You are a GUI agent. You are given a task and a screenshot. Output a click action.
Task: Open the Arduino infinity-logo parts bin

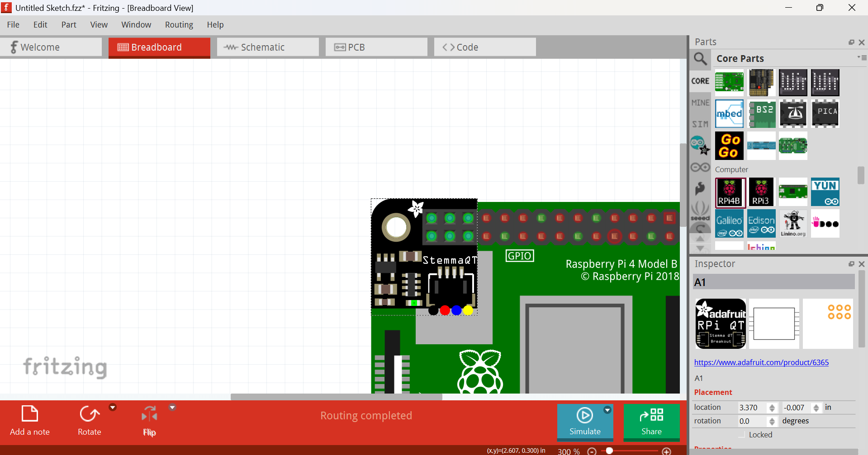tap(700, 168)
